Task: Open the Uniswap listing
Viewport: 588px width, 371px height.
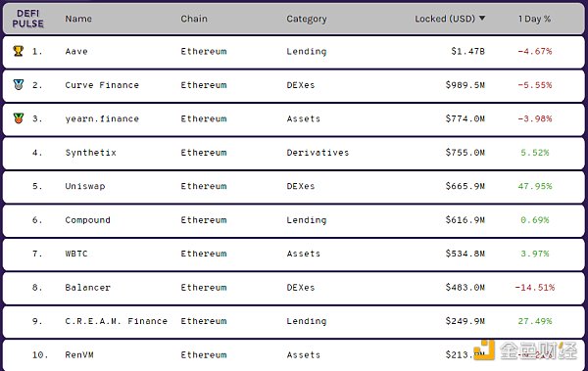Action: tap(85, 186)
